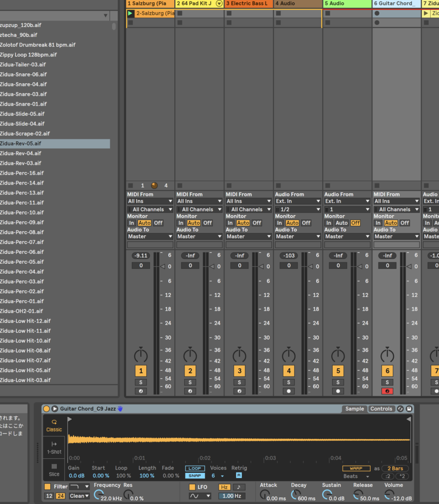Screen dimensions: 439x504
Task: Open track 1 MIDI From 'All Ins' dropdown
Action: [150, 201]
